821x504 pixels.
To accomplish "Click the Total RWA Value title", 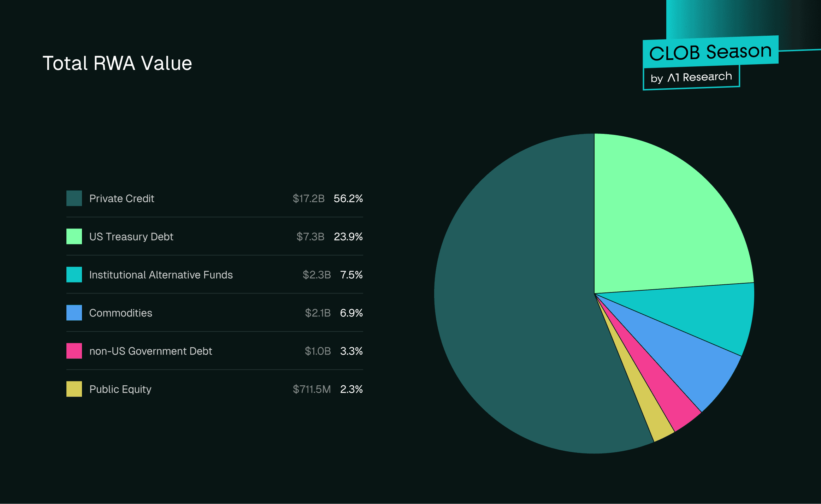I will pos(118,63).
